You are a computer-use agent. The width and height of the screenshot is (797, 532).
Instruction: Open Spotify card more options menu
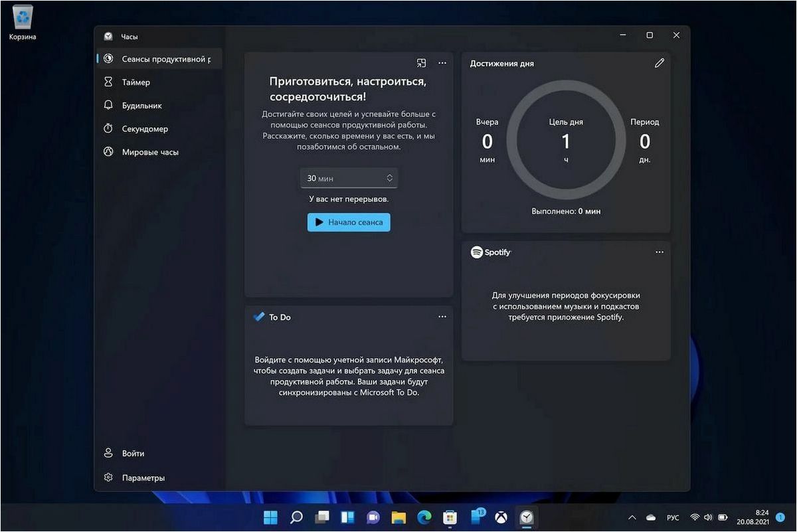(x=659, y=252)
